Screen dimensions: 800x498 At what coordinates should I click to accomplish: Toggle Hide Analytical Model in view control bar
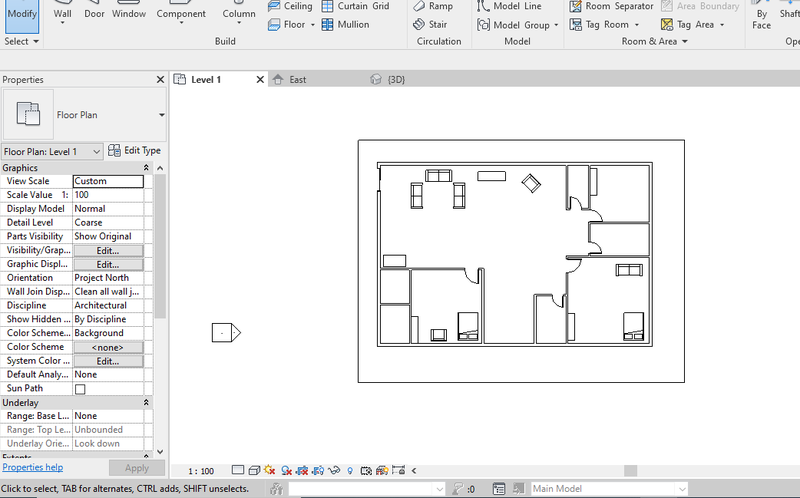382,470
